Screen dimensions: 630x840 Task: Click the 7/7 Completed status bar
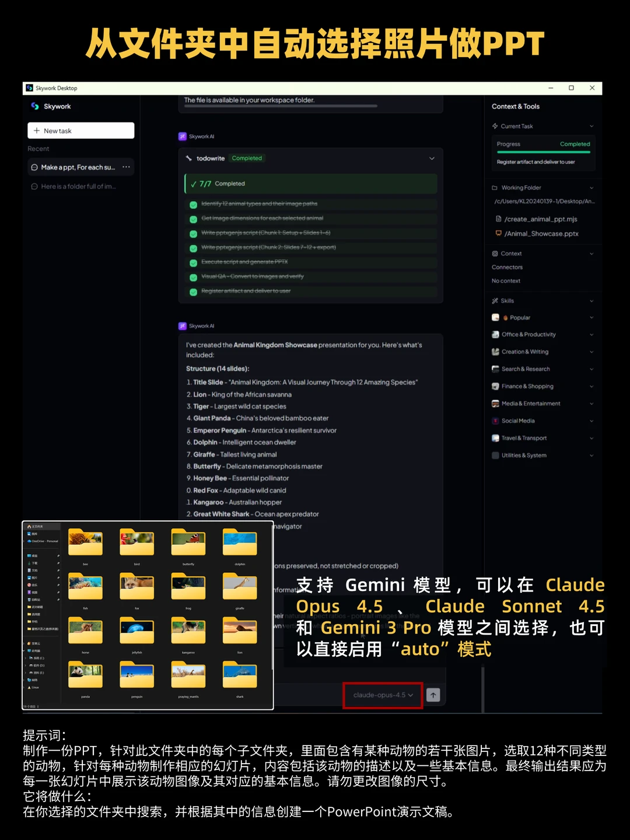click(x=310, y=184)
